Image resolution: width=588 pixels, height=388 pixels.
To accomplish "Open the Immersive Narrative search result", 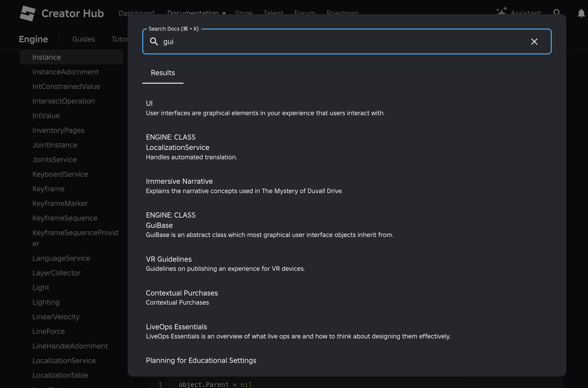I will pos(244,186).
